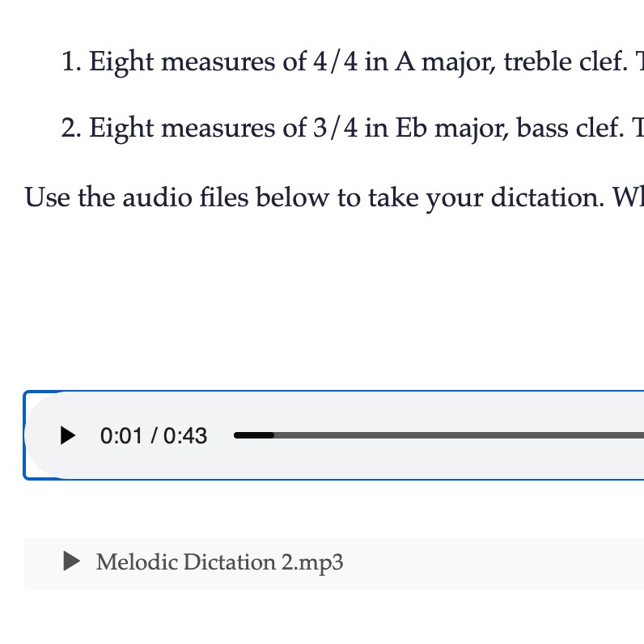Expand the Melodic Dictation 2.mp3 triangle

pos(71,561)
